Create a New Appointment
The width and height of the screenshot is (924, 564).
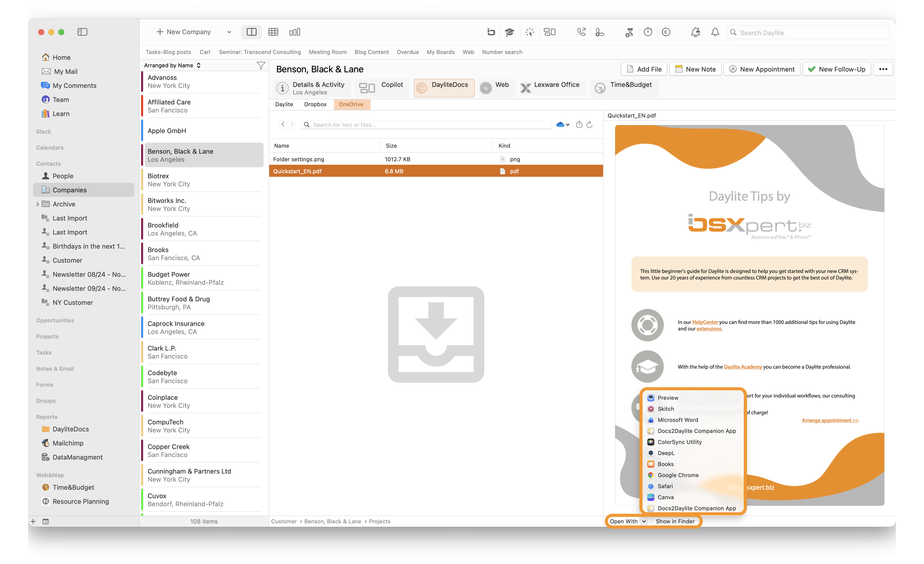point(762,69)
